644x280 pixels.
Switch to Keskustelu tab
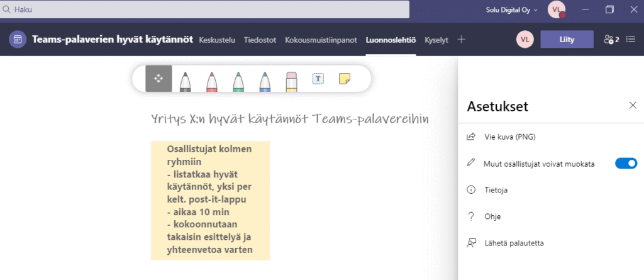(217, 40)
